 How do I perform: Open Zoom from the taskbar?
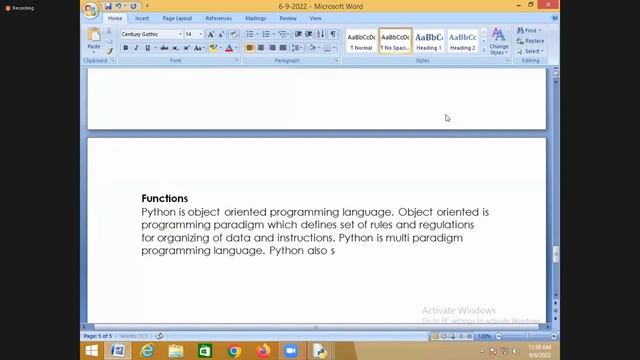291,351
